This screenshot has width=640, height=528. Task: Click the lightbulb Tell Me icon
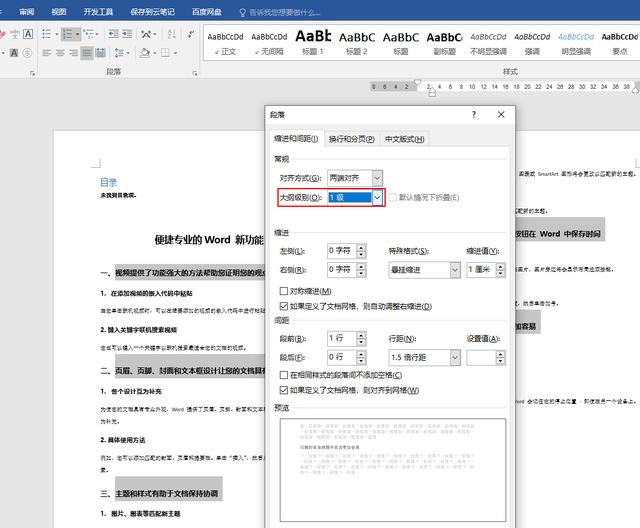pos(242,13)
